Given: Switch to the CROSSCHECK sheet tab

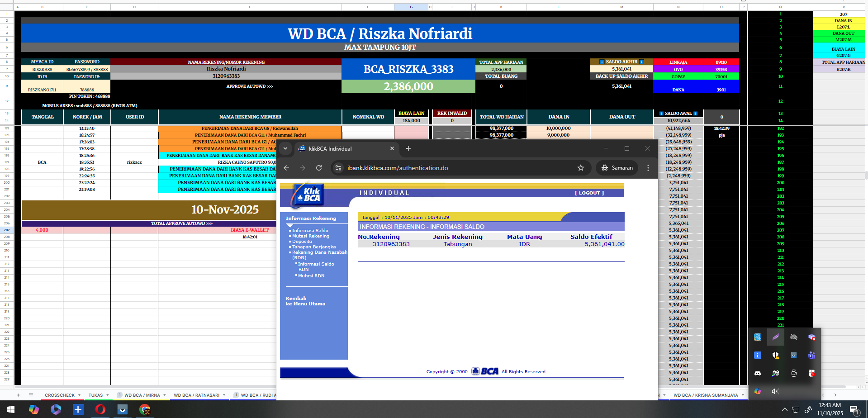Looking at the screenshot, I should (x=60, y=395).
